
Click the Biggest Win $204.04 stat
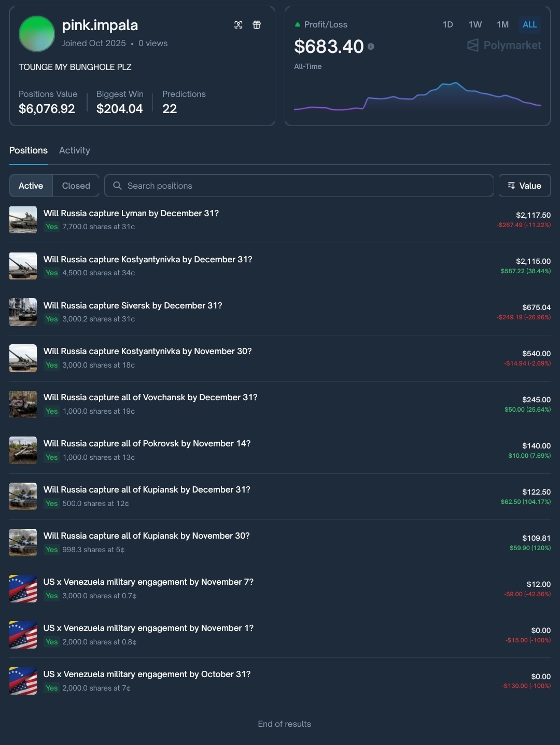click(120, 102)
